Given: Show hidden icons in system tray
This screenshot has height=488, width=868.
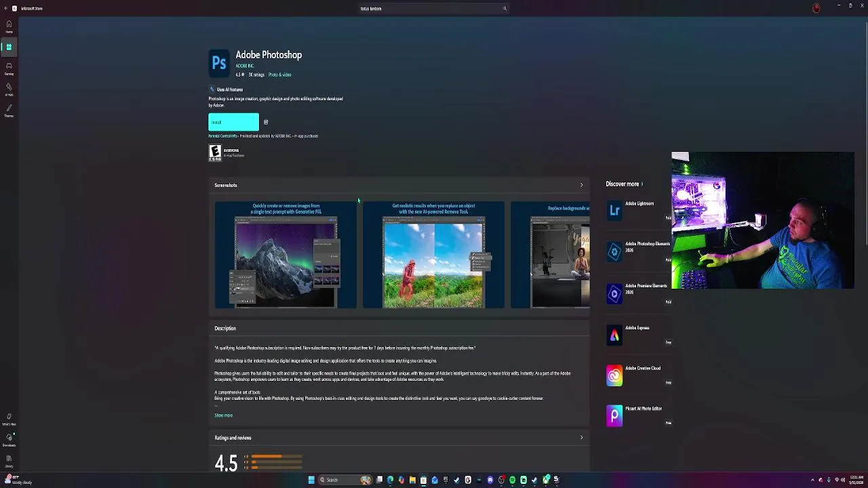Looking at the screenshot, I should [x=812, y=480].
